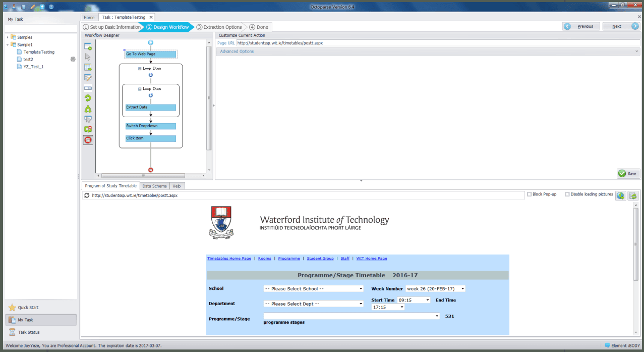The width and height of the screenshot is (644, 352).
Task: Tick Disable loading pictures checkbox
Action: (x=567, y=194)
